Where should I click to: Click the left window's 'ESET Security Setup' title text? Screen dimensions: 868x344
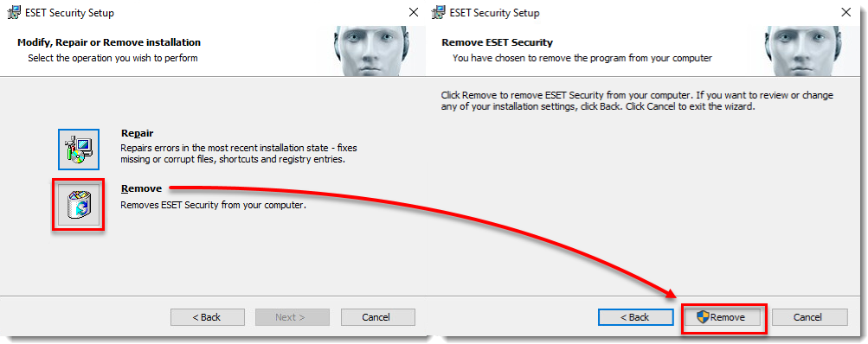point(70,13)
